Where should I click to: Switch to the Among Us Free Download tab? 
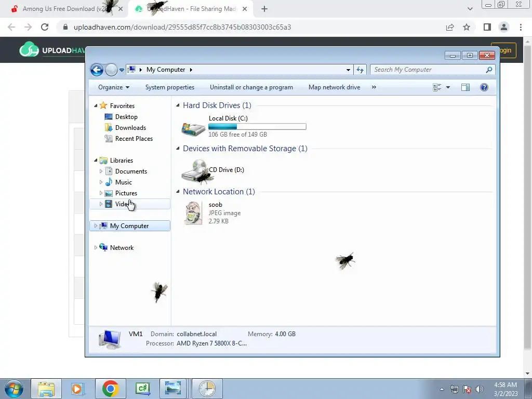(64, 9)
